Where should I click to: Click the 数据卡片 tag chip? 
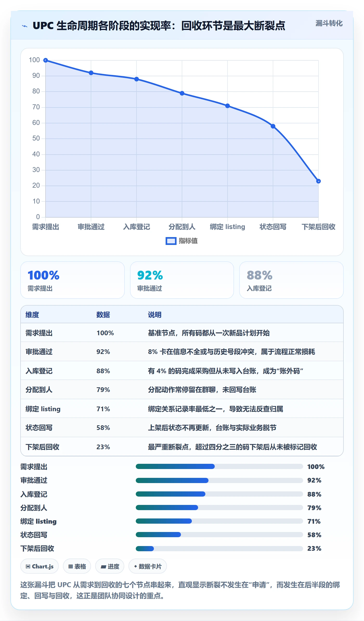148,566
